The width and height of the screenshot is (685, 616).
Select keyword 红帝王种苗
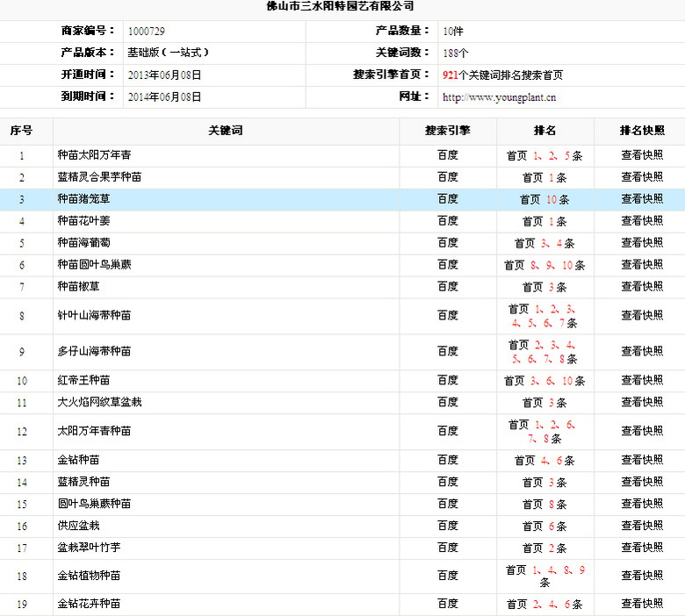(83, 380)
